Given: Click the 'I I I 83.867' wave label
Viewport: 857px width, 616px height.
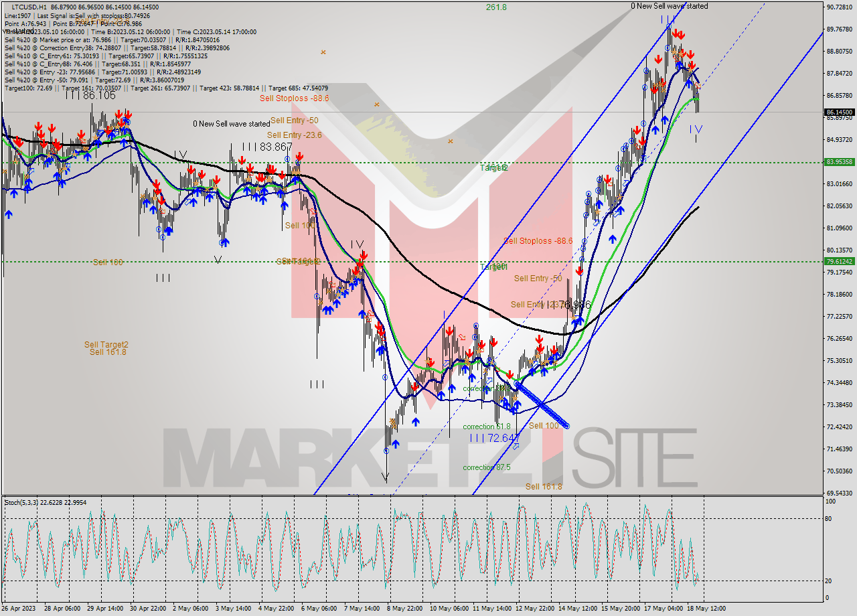Looking at the screenshot, I should pyautogui.click(x=267, y=146).
